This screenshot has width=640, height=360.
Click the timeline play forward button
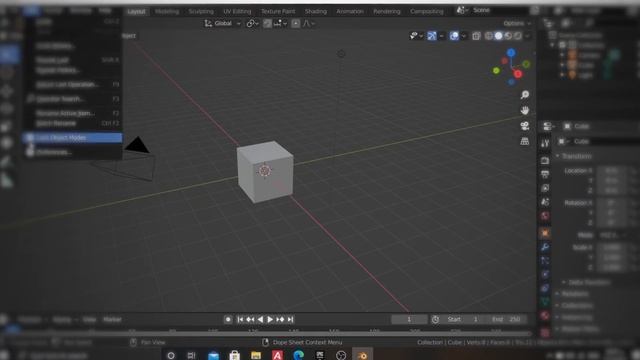270,320
